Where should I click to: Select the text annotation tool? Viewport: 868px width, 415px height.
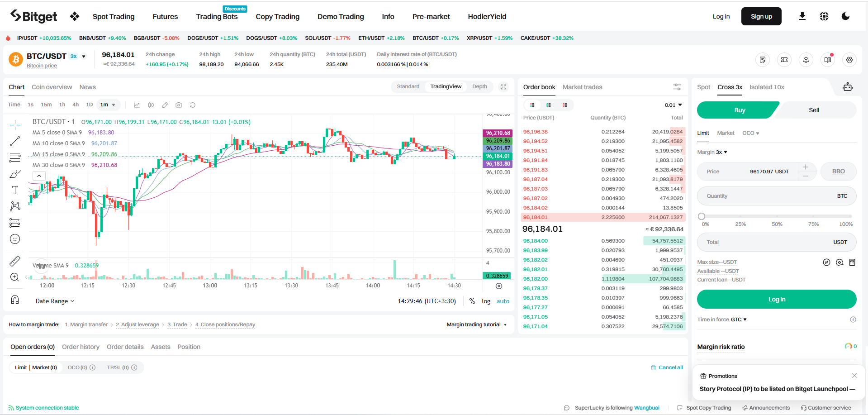point(15,190)
